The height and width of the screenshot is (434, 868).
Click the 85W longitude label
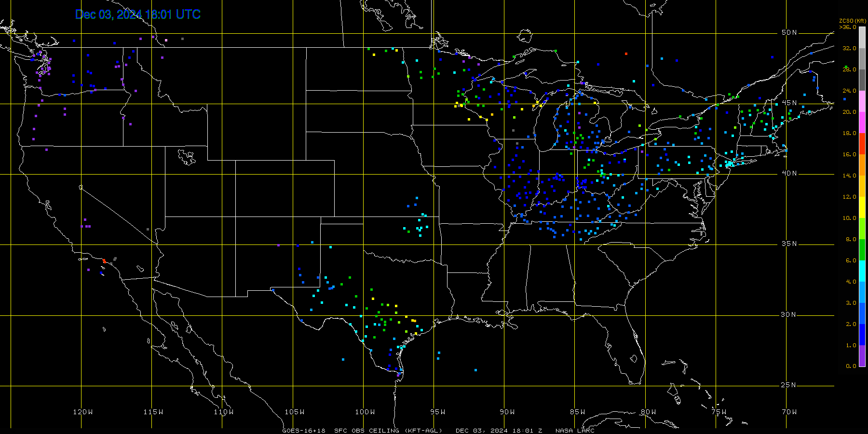[578, 412]
